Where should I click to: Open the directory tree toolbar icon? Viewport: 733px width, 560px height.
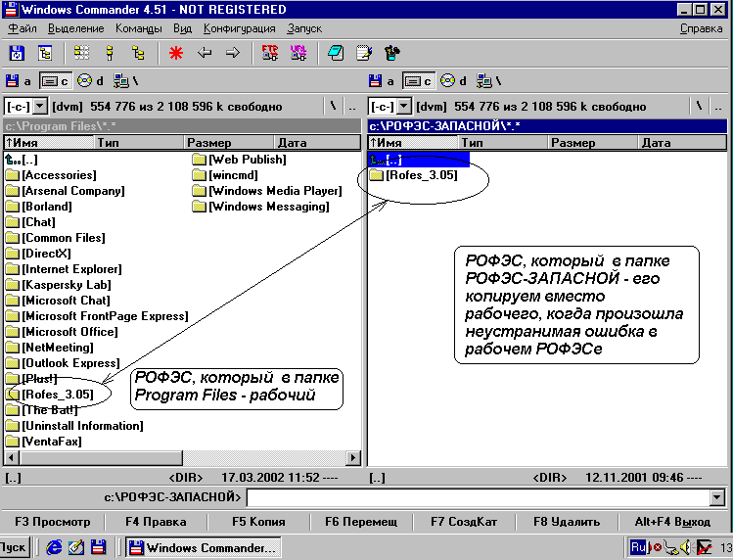pyautogui.click(x=45, y=53)
